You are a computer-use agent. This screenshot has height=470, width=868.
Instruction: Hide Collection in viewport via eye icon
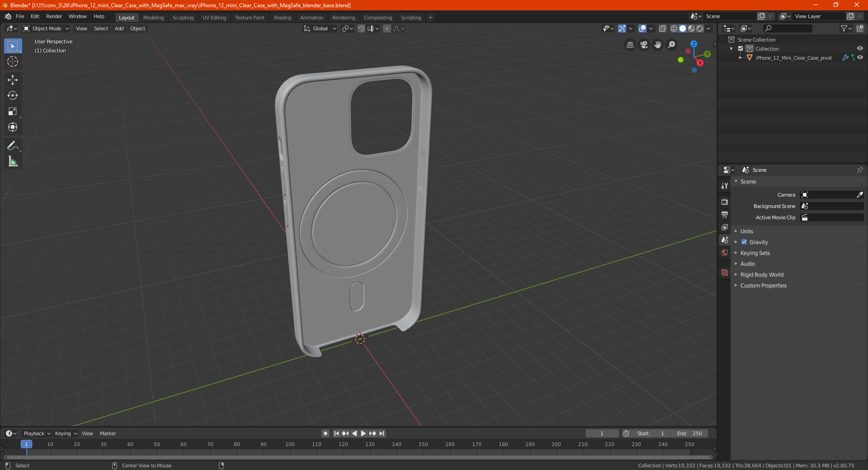860,49
